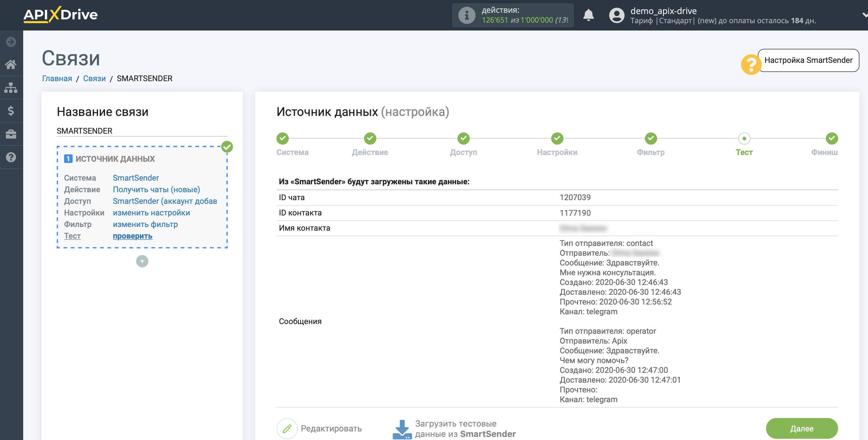Click the actions counter 126'651 из 1'000'000
Viewport: 868px width, 440px height.
[525, 20]
